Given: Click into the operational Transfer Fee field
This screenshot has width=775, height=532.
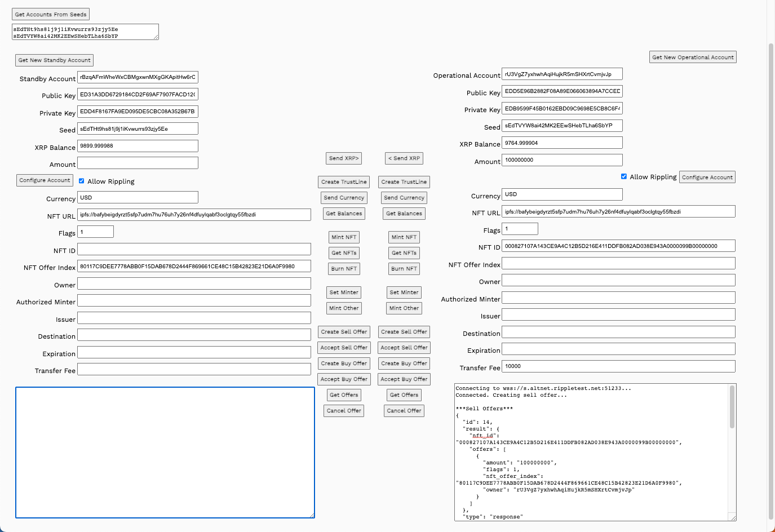Looking at the screenshot, I should tap(618, 366).
